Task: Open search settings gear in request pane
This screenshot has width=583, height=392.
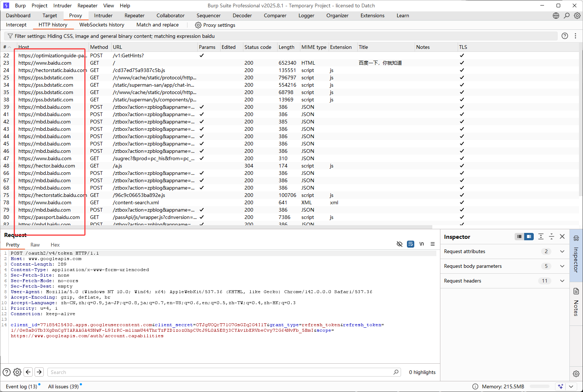Action: (17, 372)
